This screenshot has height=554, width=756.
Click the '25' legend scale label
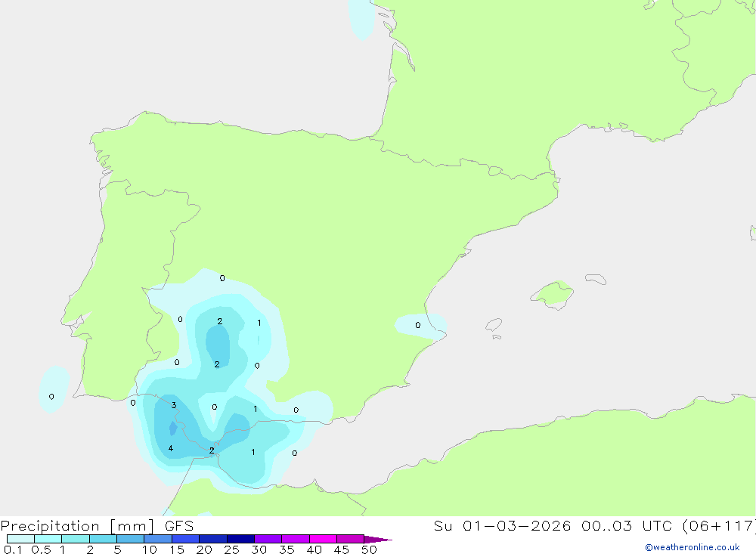(x=231, y=549)
